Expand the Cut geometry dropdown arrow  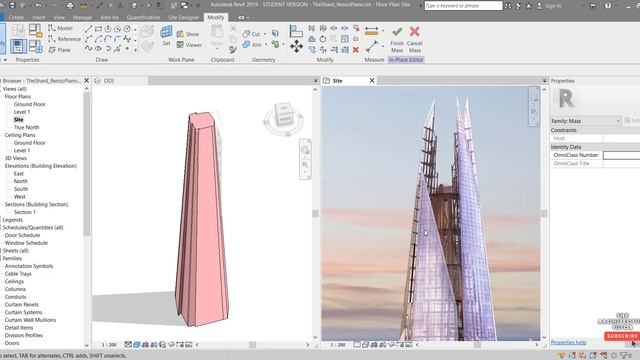coord(264,34)
